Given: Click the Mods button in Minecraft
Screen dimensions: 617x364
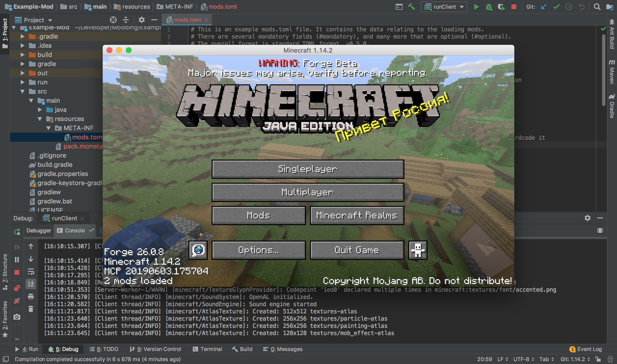Looking at the screenshot, I should [258, 215].
